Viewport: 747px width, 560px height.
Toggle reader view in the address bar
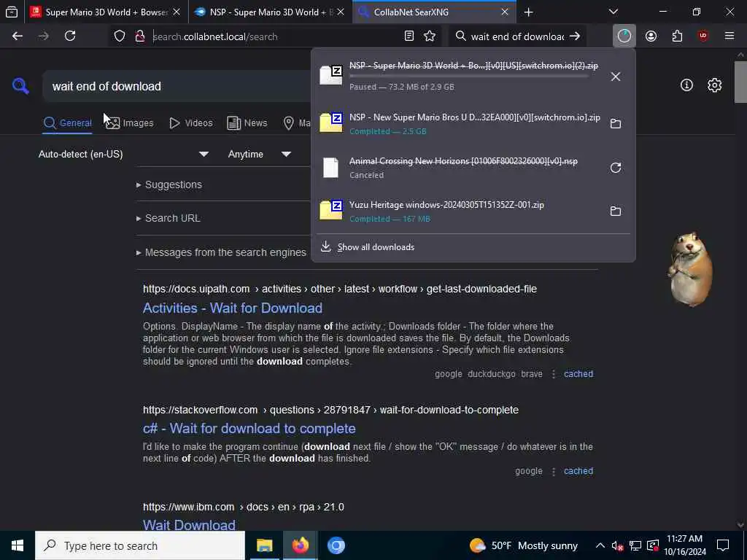(409, 36)
